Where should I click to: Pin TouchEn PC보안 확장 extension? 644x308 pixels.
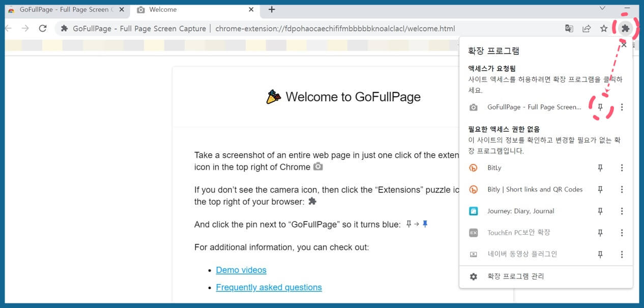click(x=600, y=233)
